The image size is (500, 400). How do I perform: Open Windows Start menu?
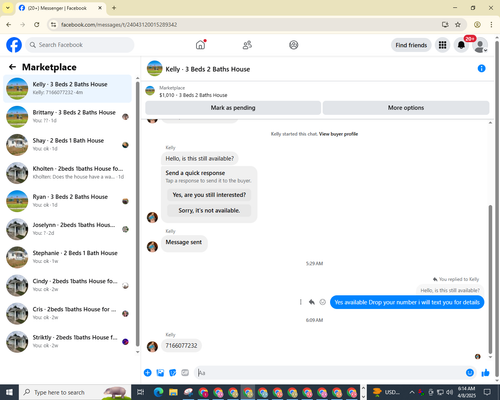click(9, 392)
